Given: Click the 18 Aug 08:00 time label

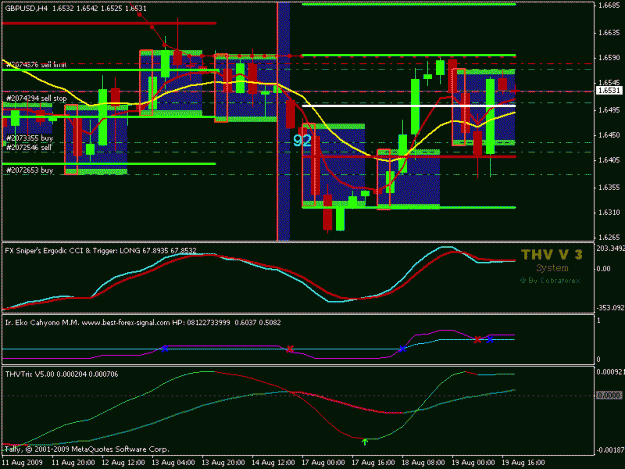Looking at the screenshot, I should [x=423, y=463].
